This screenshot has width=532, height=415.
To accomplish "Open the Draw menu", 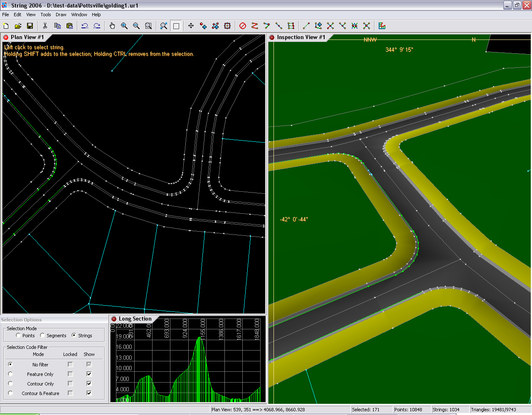I will tap(61, 15).
